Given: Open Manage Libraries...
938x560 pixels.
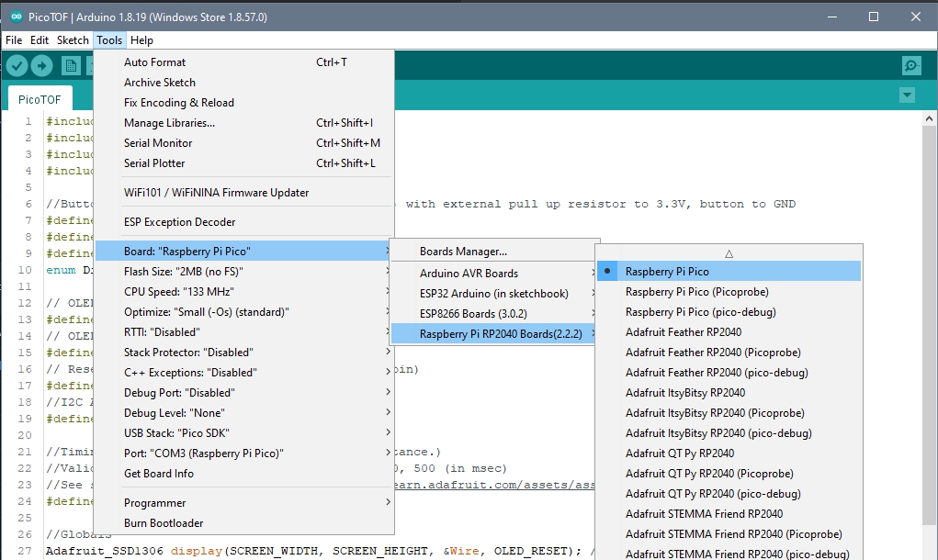Looking at the screenshot, I should point(244,123).
